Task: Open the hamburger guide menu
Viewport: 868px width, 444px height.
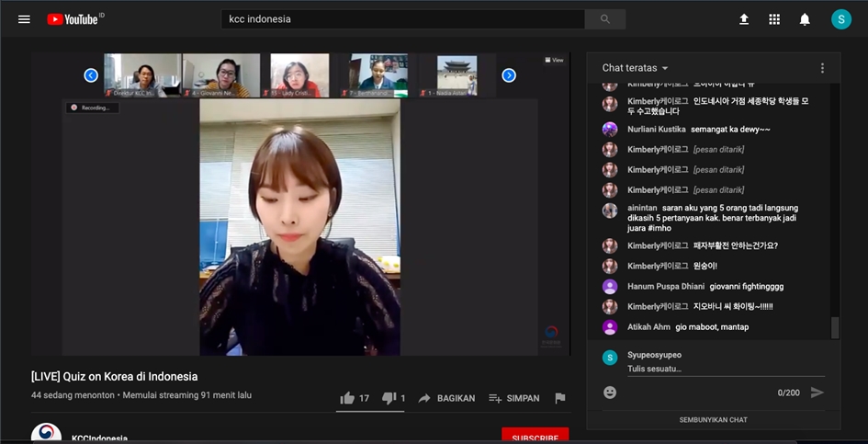Action: tap(24, 19)
